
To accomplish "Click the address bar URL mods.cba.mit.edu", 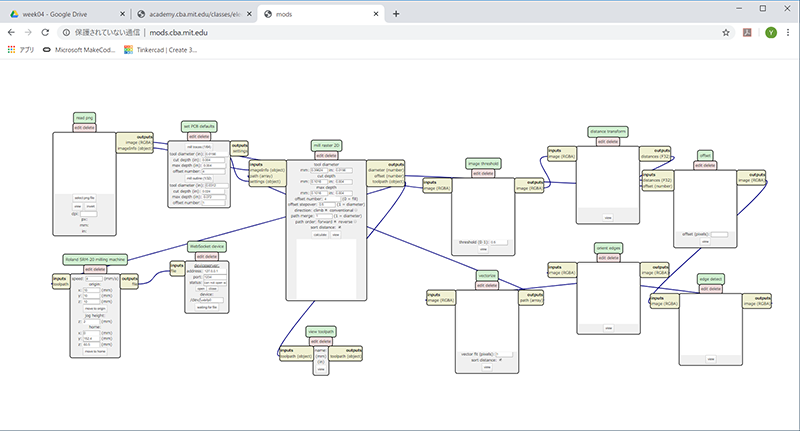I will click(179, 33).
